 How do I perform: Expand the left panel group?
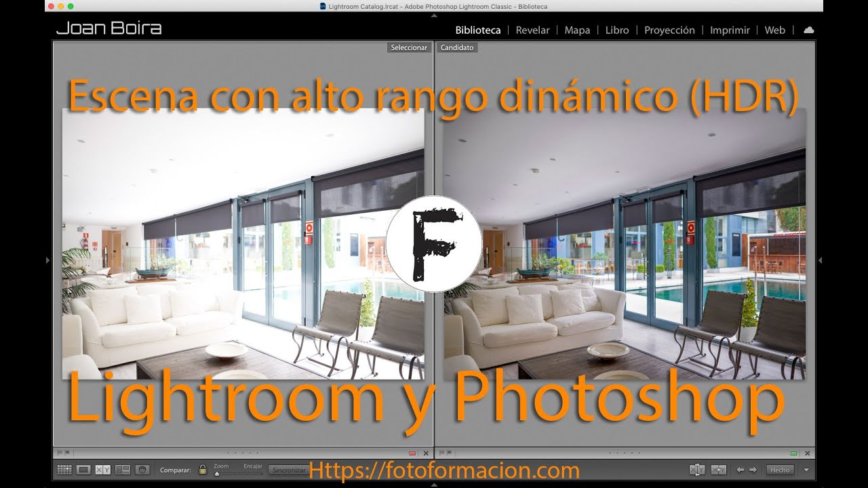47,260
